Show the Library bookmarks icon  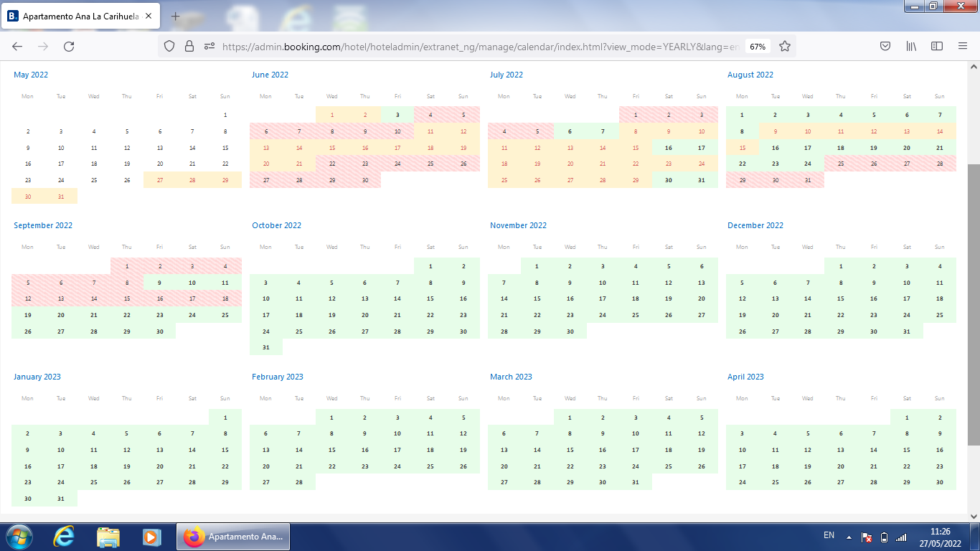[x=911, y=46]
